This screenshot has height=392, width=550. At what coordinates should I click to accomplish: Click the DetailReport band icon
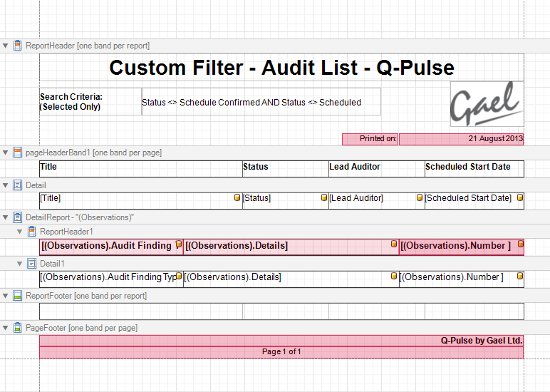(18, 217)
